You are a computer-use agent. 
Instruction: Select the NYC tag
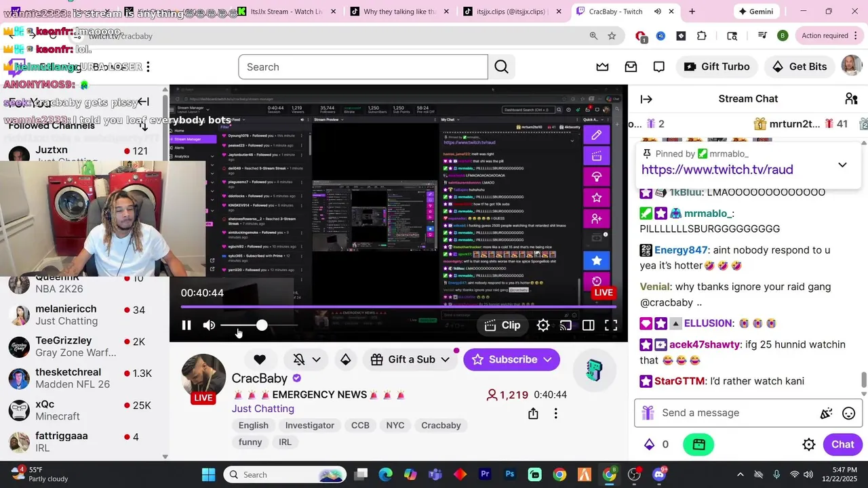pyautogui.click(x=395, y=425)
